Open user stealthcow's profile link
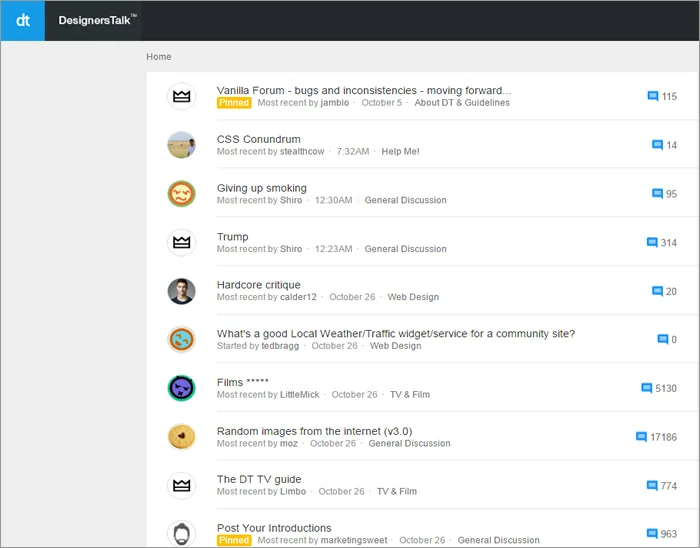This screenshot has height=548, width=700. click(302, 151)
